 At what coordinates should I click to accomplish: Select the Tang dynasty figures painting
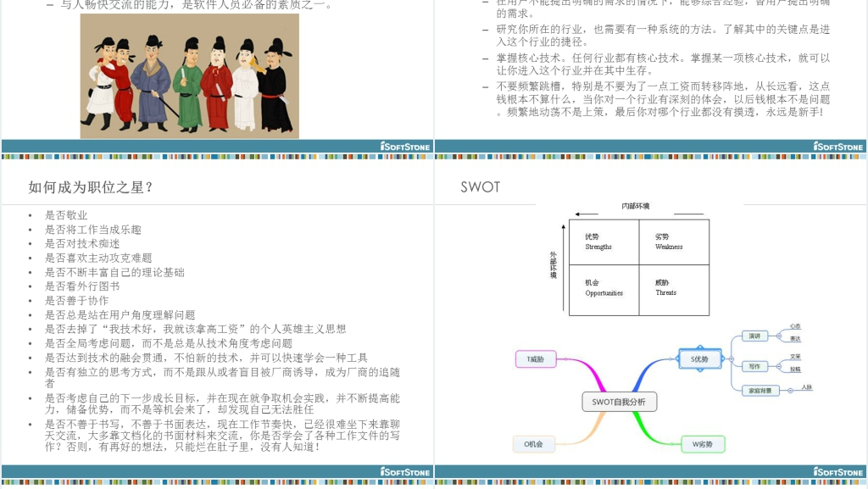(x=189, y=76)
